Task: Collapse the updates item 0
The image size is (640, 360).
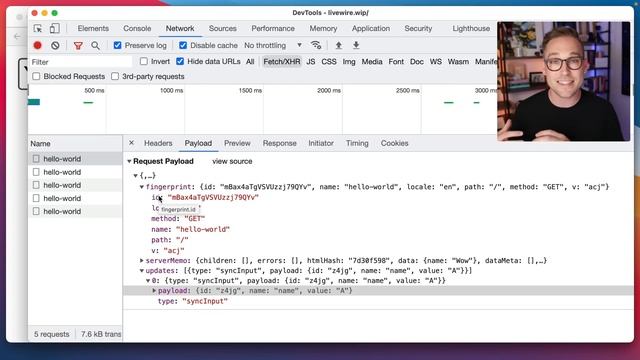Action: [148, 281]
